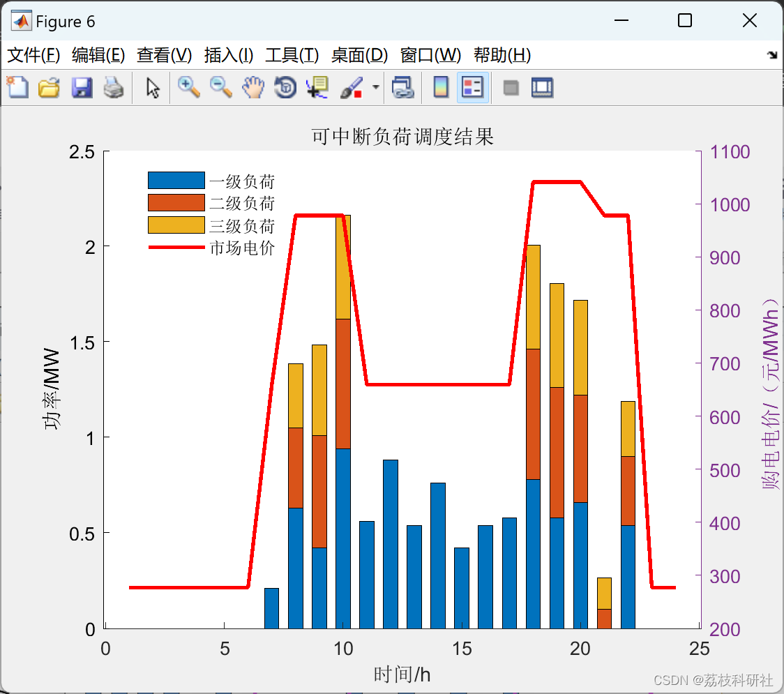Select the chart title 可中断负荷调度结果
This screenshot has width=784, height=694.
point(402,137)
